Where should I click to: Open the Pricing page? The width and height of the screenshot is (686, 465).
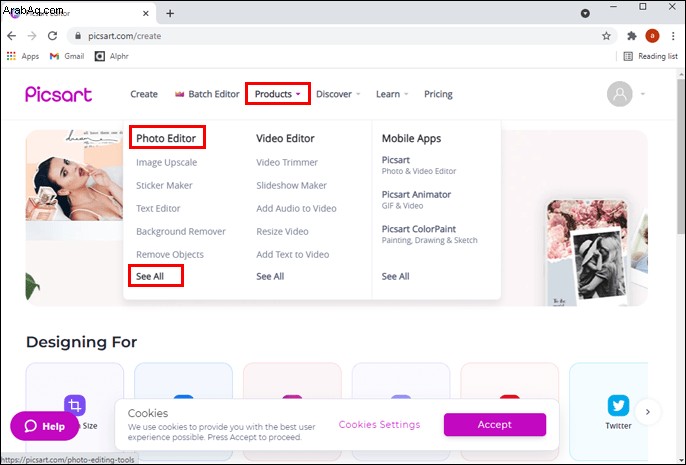[438, 94]
